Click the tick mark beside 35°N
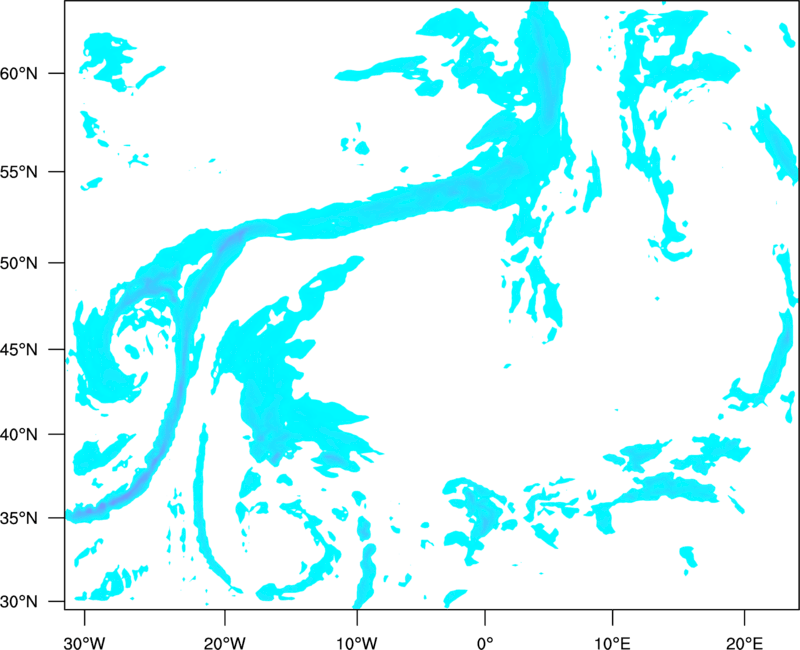 (x=57, y=518)
